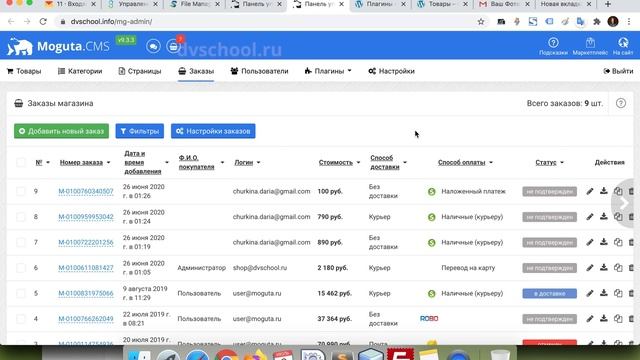The image size is (640, 360).
Task: Bookmark page with star icon in address bar
Action: [x=481, y=22]
